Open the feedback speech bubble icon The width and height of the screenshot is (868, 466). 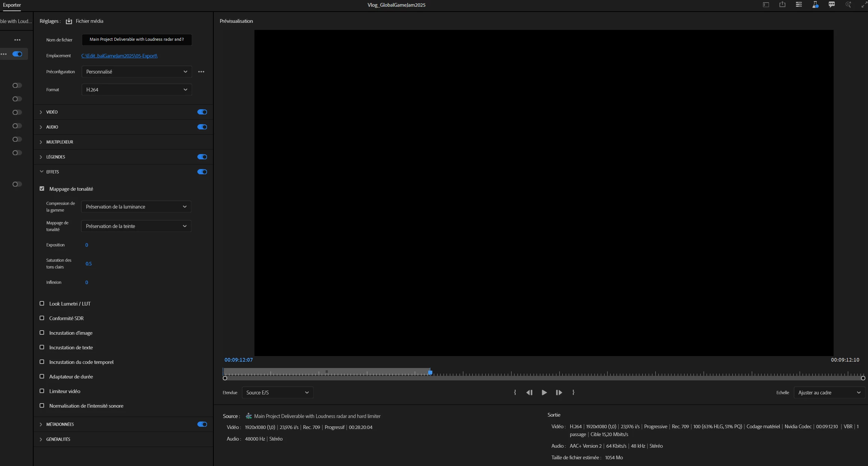click(831, 5)
